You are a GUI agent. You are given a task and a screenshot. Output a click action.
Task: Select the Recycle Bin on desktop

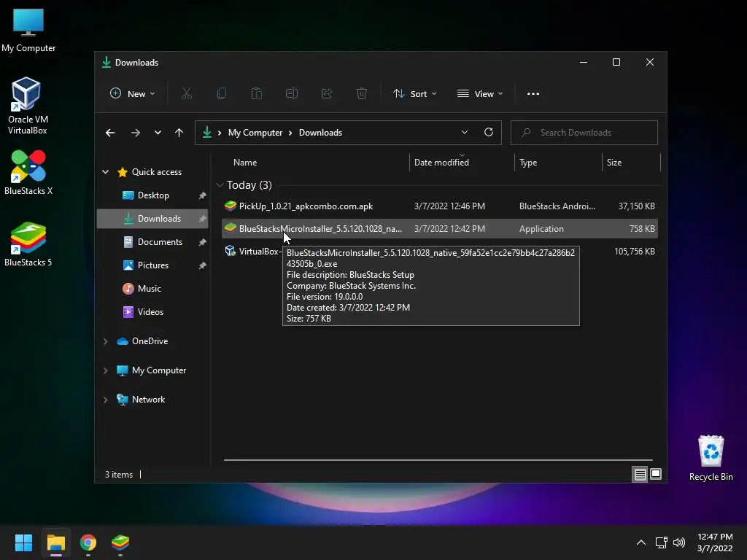tap(711, 458)
